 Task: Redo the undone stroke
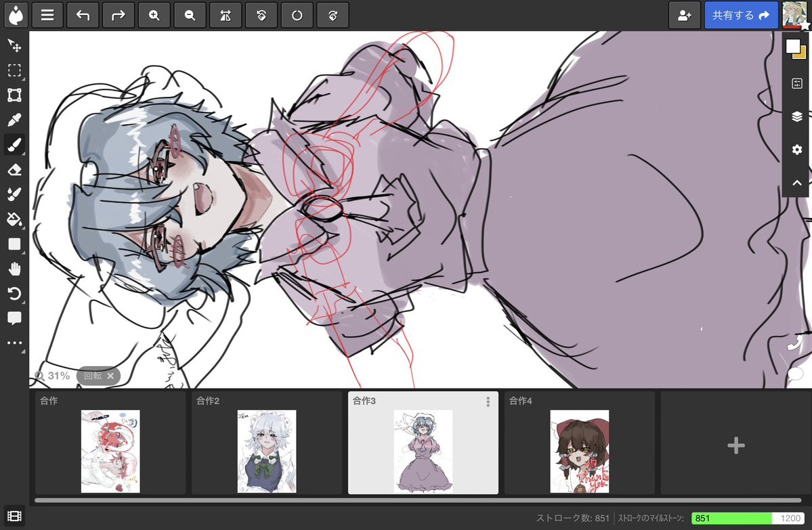click(x=119, y=15)
